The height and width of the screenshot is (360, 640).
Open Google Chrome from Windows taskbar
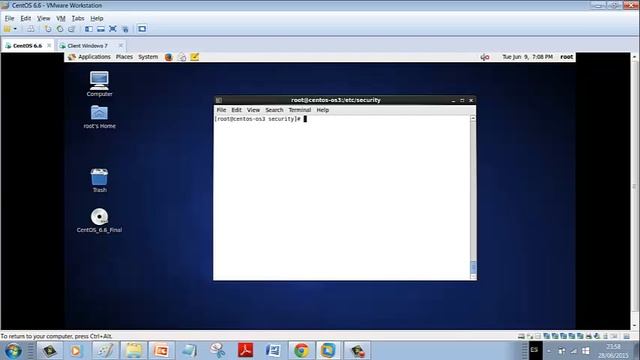pos(301,351)
